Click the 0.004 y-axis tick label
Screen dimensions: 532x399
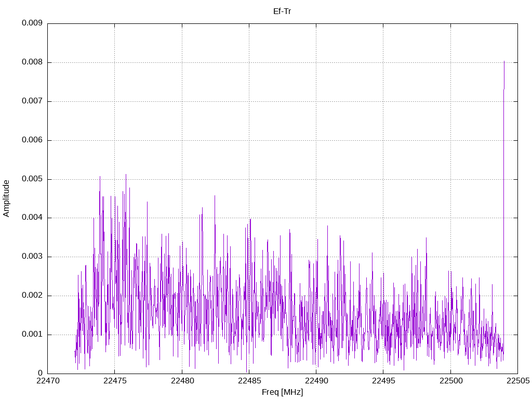32,218
